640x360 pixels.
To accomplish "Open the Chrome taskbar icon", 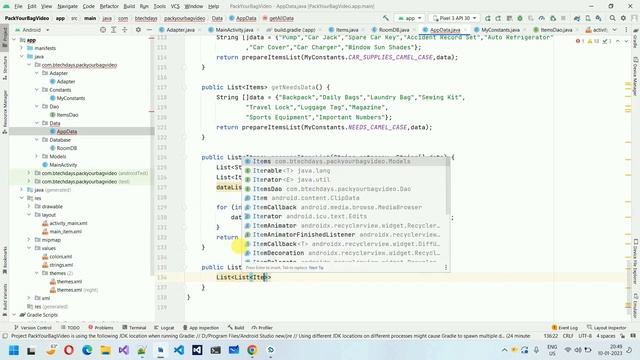I will [x=252, y=350].
